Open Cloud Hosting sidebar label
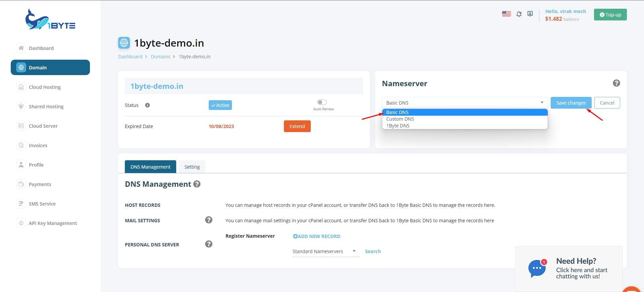Screen dimensions: 644x292 click(x=45, y=87)
